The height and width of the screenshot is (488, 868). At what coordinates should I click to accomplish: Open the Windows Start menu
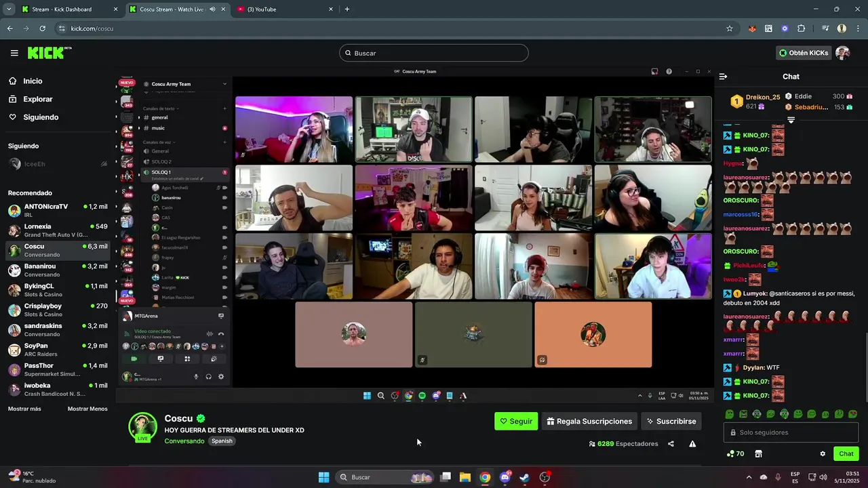click(x=323, y=477)
